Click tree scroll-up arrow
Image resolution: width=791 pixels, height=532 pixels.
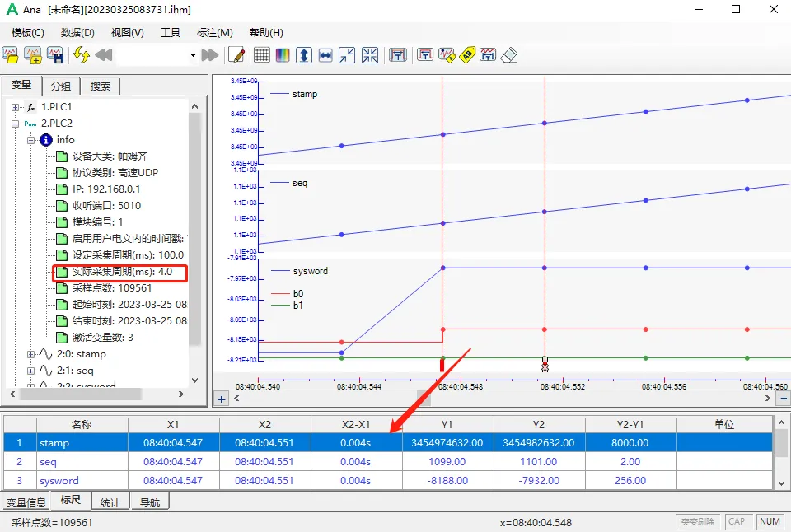click(194, 106)
